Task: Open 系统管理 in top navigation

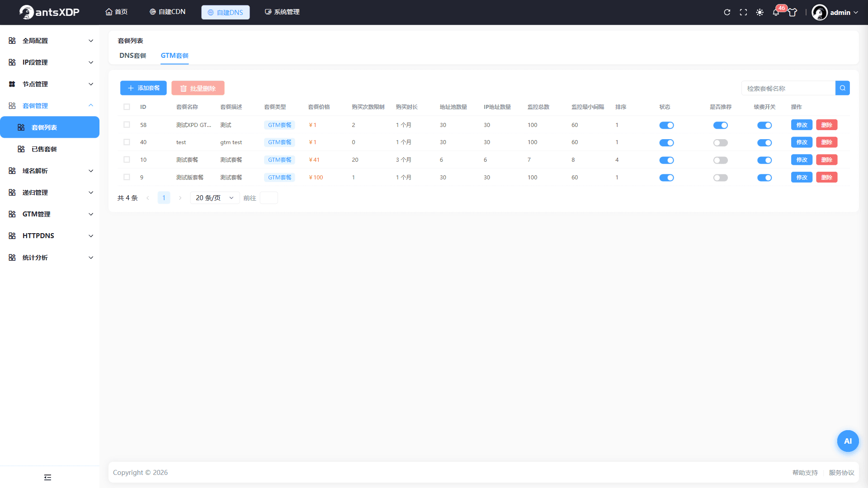Action: (x=282, y=12)
